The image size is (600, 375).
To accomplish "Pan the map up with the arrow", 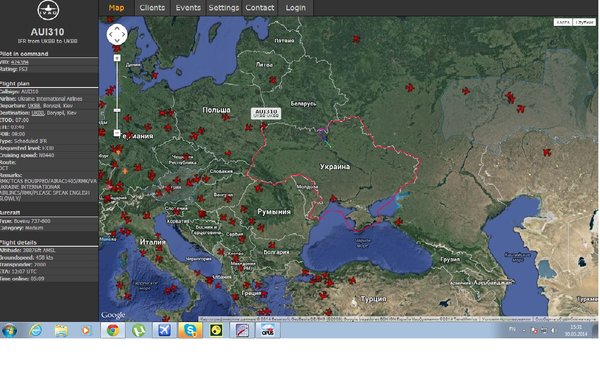I will (x=117, y=28).
